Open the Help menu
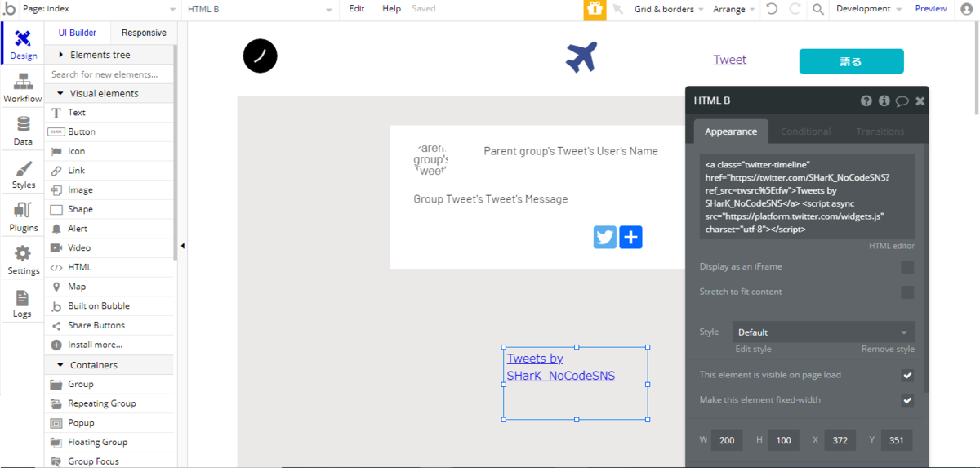 [392, 9]
